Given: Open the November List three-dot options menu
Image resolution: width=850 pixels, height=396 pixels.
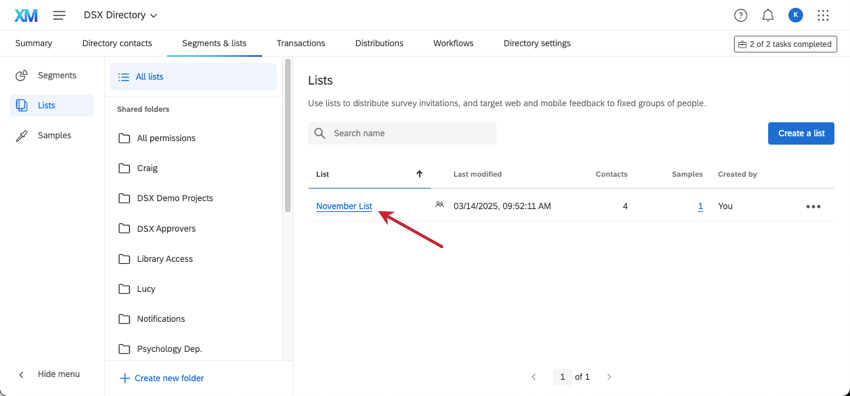Looking at the screenshot, I should point(813,206).
